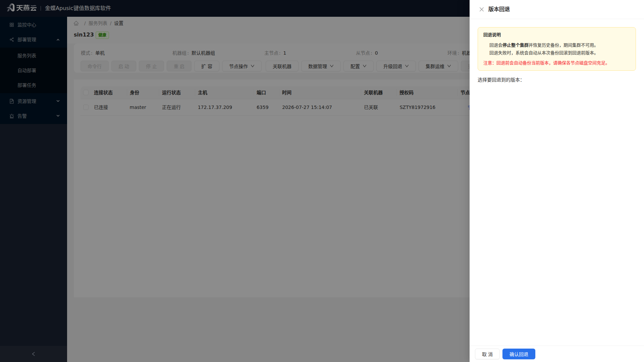Click host cell 172.17.37.209

click(x=215, y=107)
